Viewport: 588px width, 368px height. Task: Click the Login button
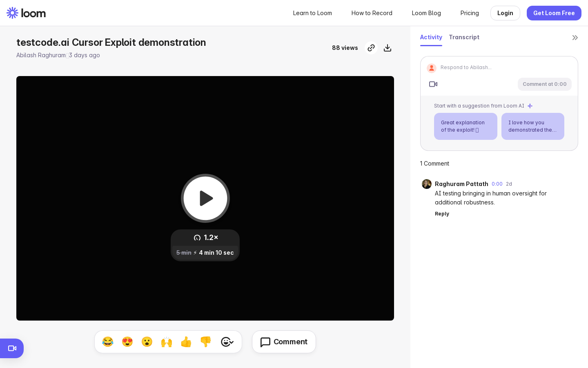505,13
